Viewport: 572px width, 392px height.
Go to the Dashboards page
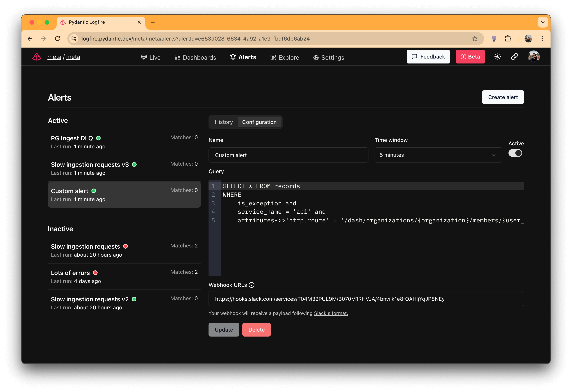click(195, 58)
